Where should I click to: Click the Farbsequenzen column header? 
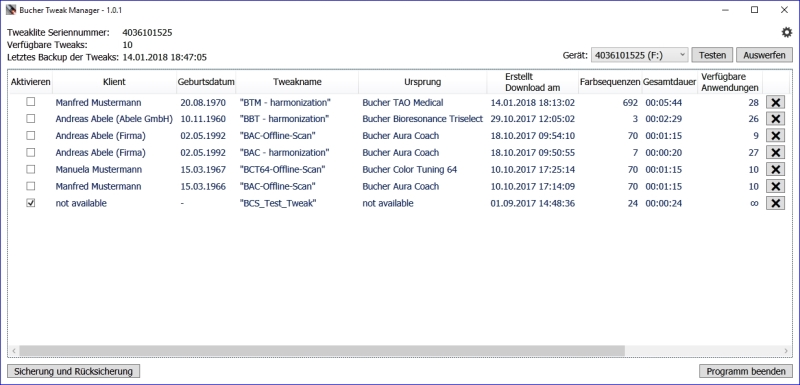610,82
